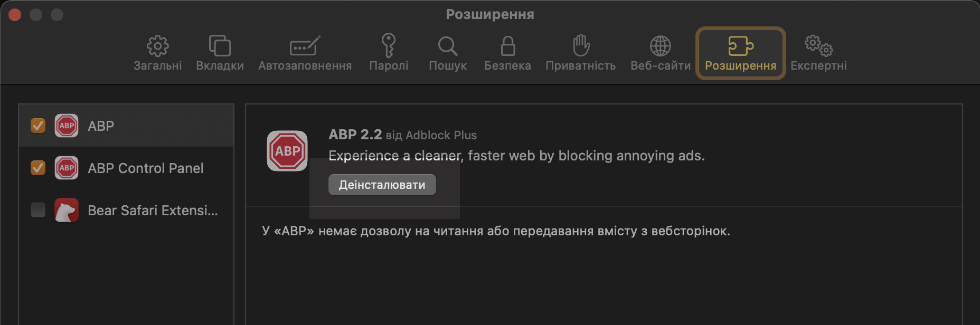Click the large ABP logo in details
Screen dimensions: 980x325
coord(287,151)
